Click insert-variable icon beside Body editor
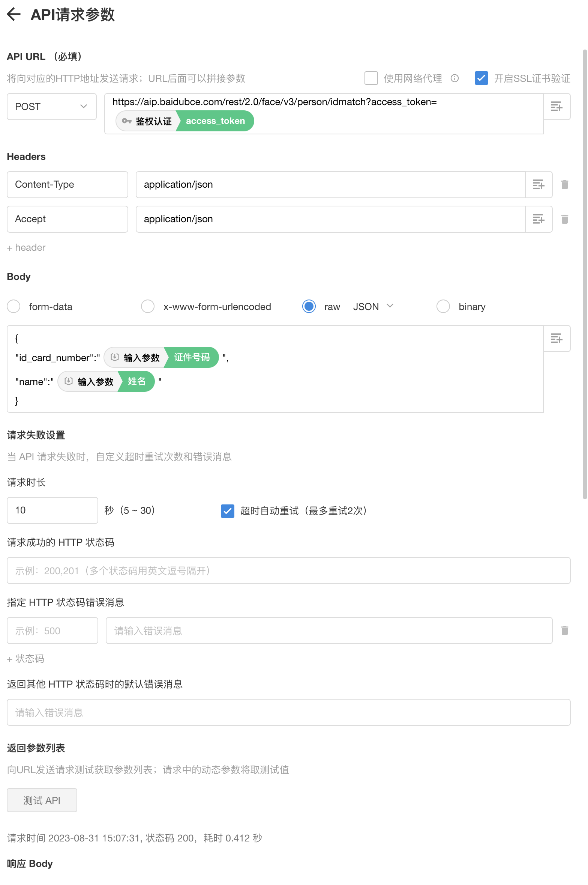This screenshot has height=885, width=588. (x=556, y=339)
